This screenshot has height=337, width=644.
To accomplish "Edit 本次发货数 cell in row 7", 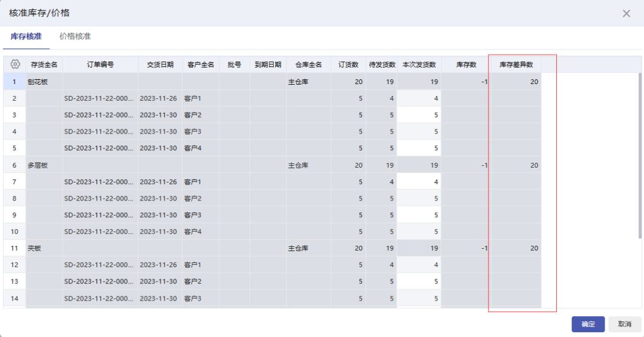I will 419,181.
